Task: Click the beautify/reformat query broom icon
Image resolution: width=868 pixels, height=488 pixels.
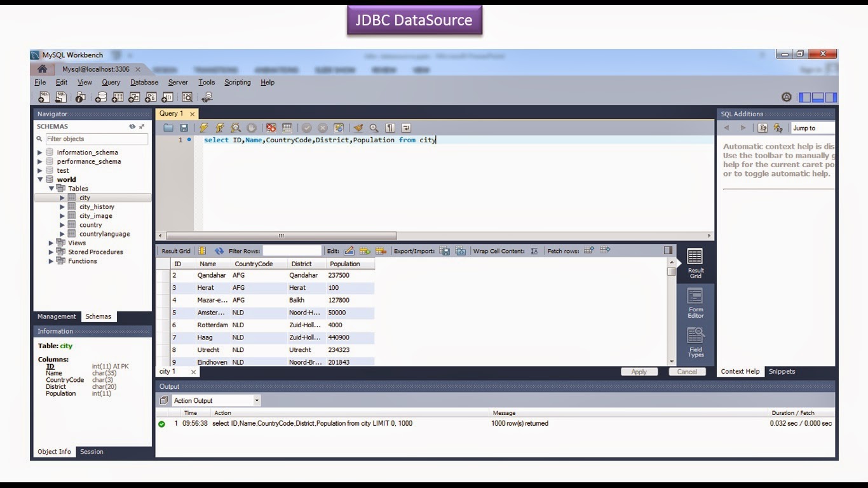Action: coord(358,127)
